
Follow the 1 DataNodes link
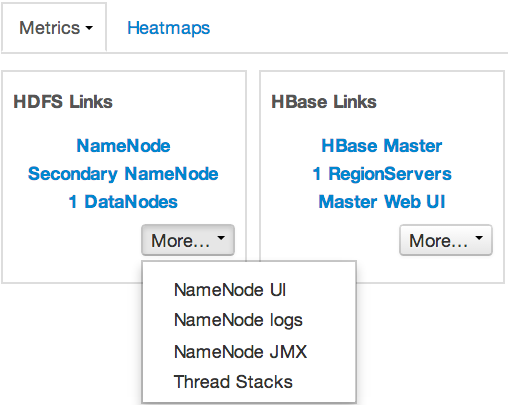click(x=123, y=202)
